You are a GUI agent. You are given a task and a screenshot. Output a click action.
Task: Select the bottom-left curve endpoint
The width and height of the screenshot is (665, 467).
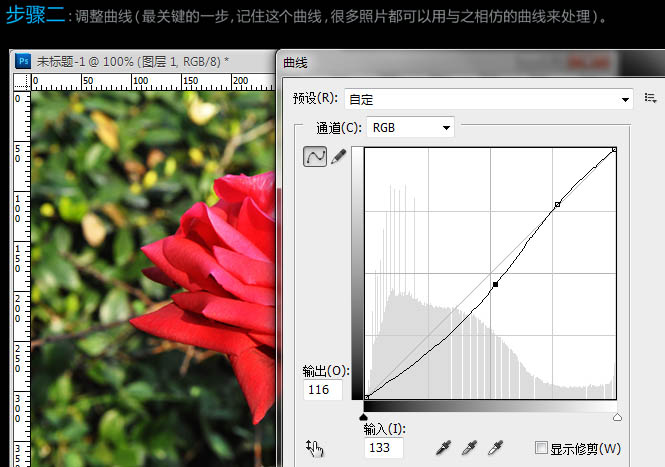pyautogui.click(x=367, y=397)
